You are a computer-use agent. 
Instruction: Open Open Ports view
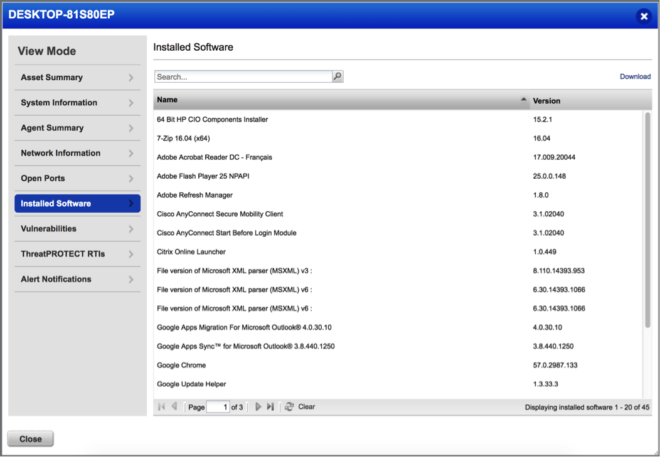(77, 178)
